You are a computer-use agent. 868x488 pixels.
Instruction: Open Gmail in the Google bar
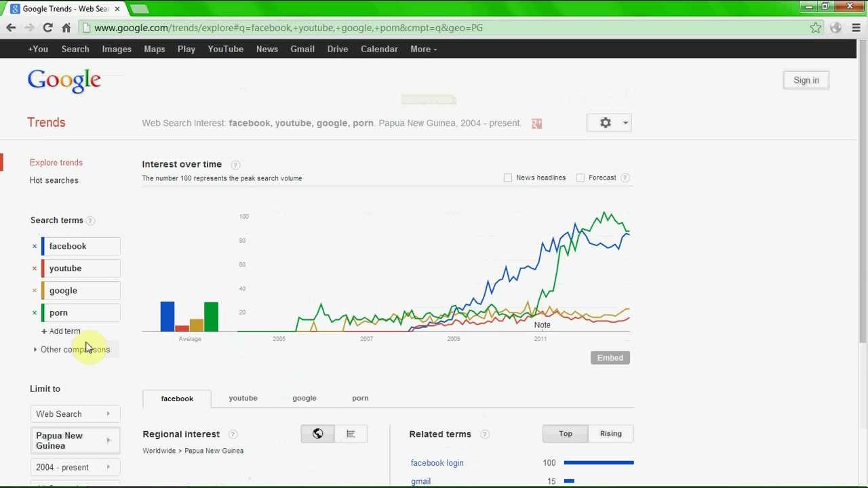(x=302, y=49)
